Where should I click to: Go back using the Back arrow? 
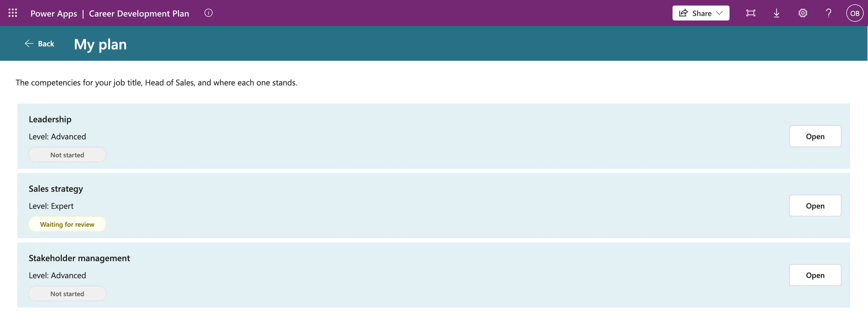coord(39,44)
